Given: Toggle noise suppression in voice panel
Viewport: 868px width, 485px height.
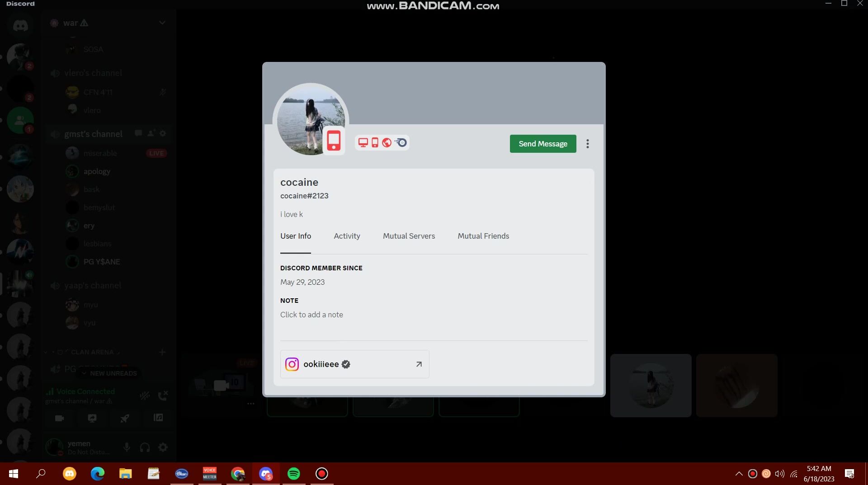Looking at the screenshot, I should click(145, 396).
